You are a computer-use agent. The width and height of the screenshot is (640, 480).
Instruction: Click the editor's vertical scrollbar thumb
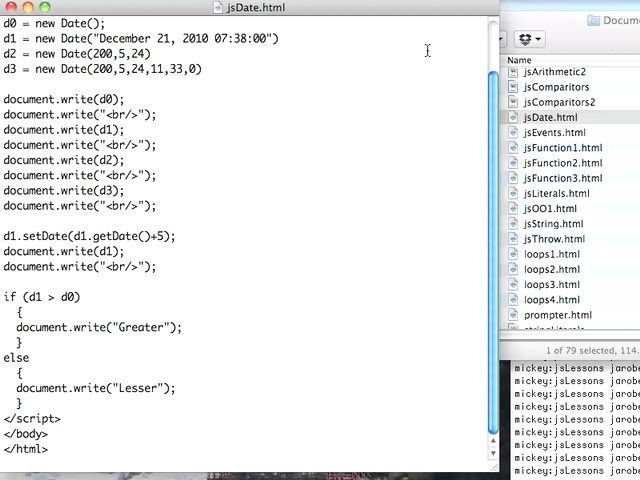point(493,252)
